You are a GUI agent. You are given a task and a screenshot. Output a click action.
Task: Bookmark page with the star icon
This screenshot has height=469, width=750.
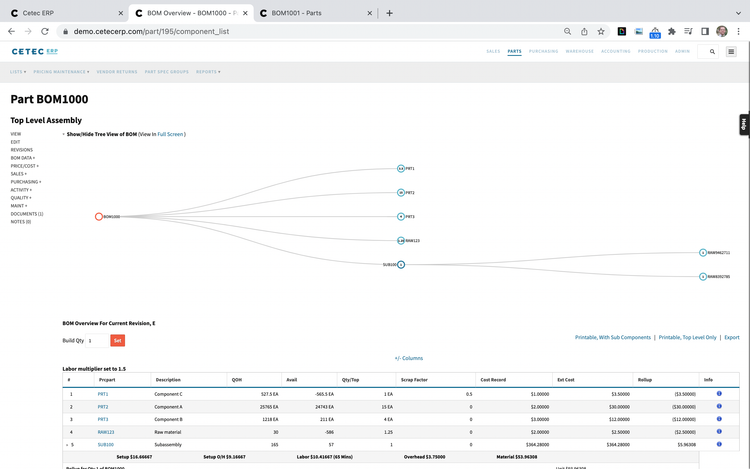point(601,31)
